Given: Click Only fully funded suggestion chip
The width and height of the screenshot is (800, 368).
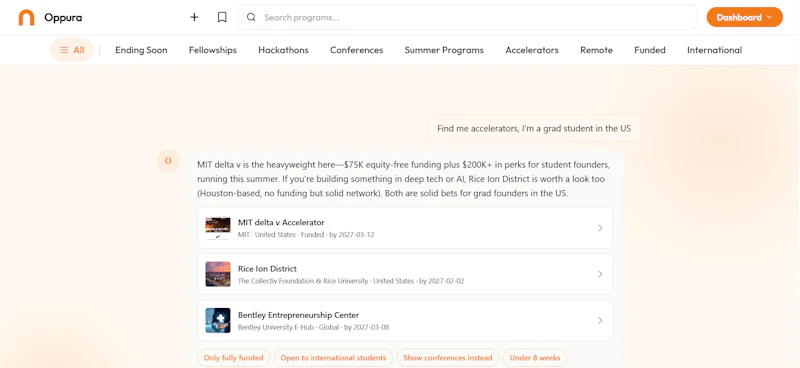Looking at the screenshot, I should point(234,358).
